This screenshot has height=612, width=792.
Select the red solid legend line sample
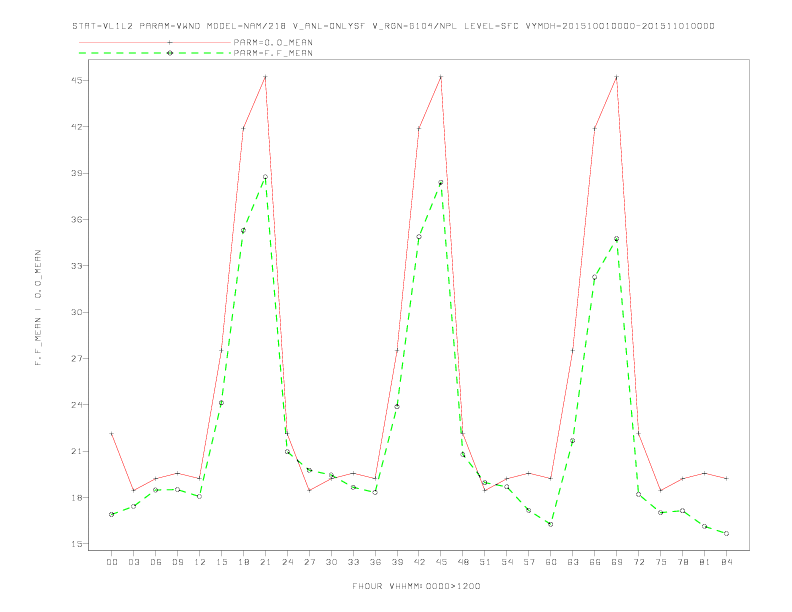tap(155, 42)
